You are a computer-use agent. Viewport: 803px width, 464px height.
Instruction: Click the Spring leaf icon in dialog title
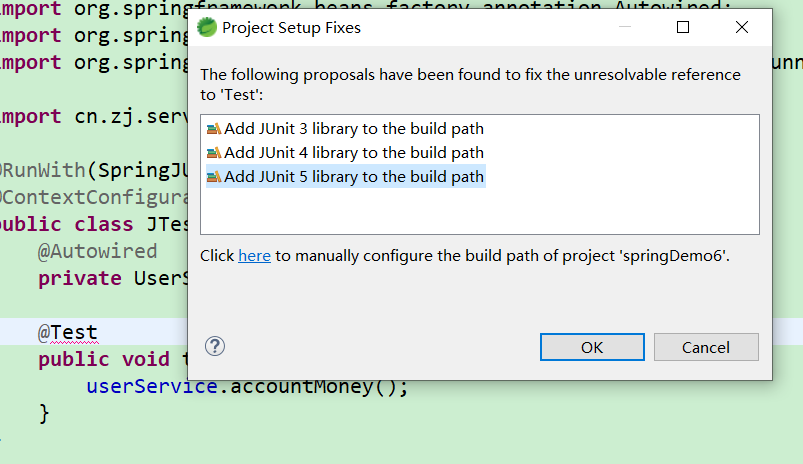click(x=207, y=28)
